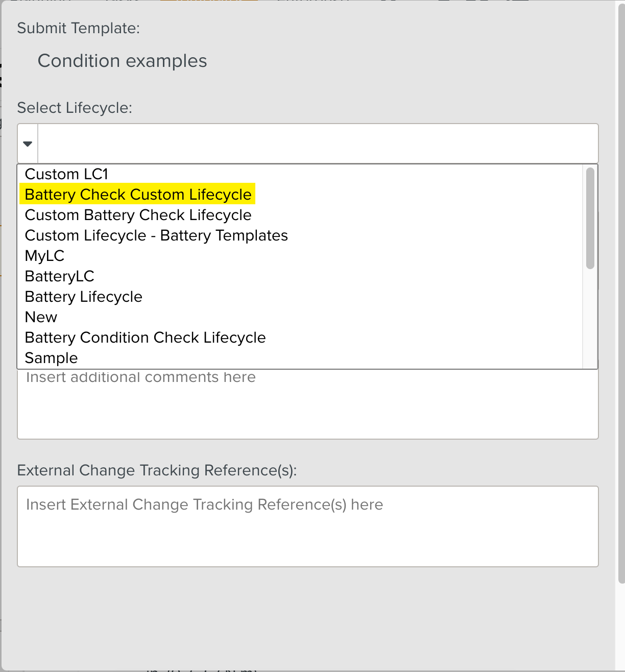Select Battery Condition Check Lifecycle
This screenshot has width=625, height=672.
click(x=145, y=338)
